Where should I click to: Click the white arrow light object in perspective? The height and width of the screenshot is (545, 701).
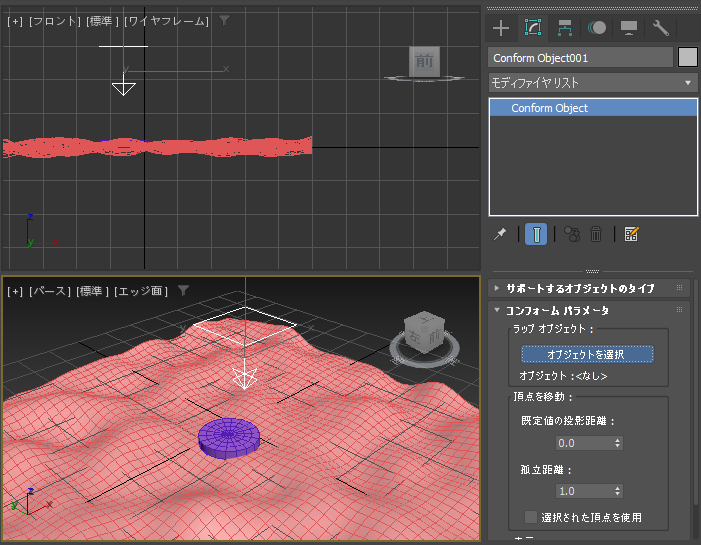(245, 377)
